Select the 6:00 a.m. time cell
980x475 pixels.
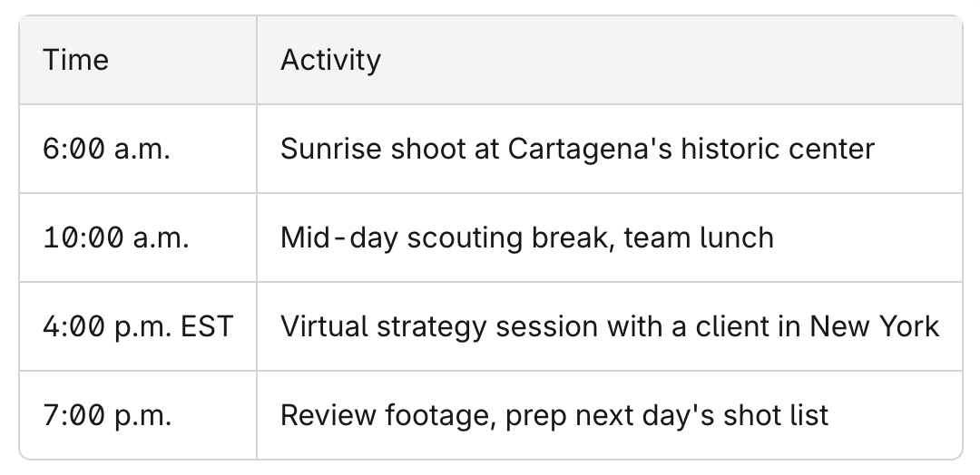point(138,150)
